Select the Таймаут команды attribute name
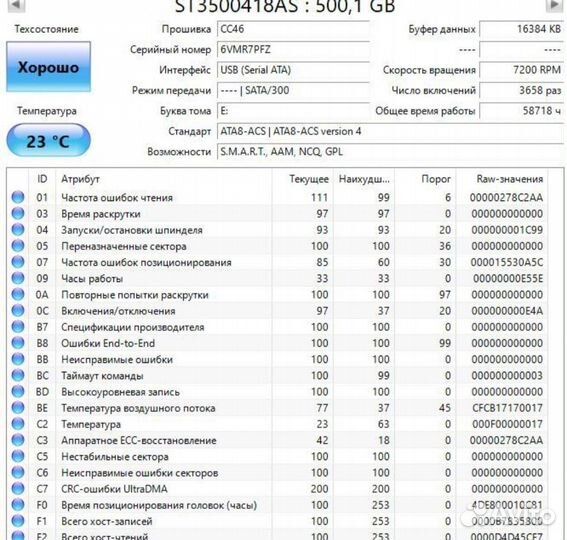Image resolution: width=567 pixels, height=540 pixels. (x=102, y=376)
